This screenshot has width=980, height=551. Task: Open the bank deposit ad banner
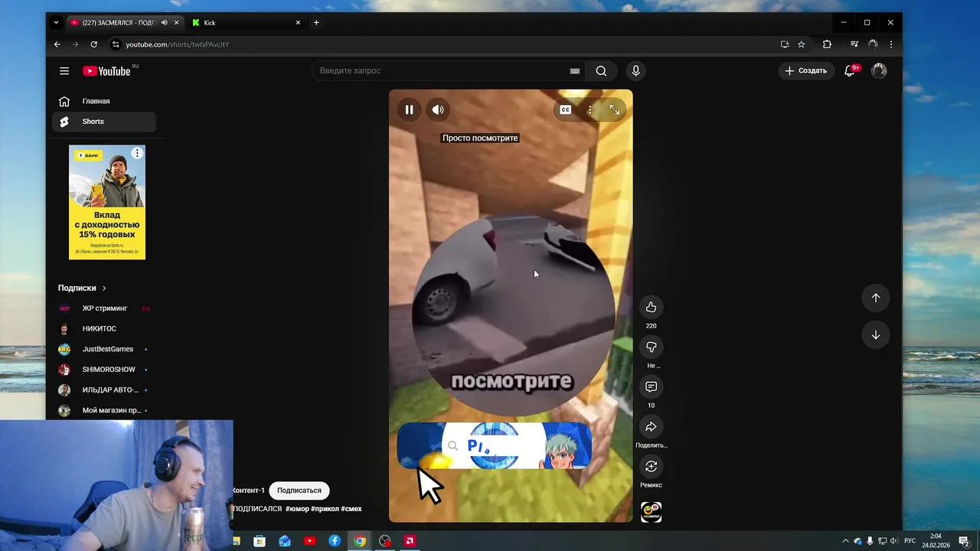pos(107,202)
